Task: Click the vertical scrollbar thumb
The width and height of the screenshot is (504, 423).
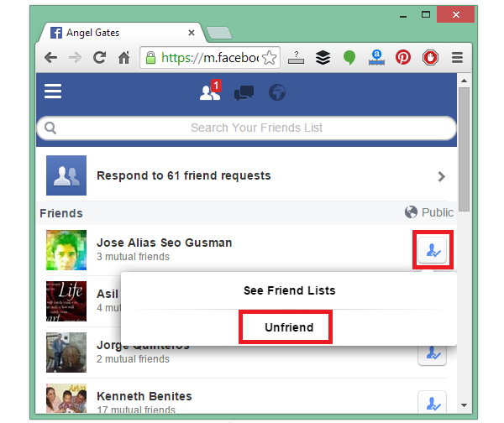Action: 464,149
